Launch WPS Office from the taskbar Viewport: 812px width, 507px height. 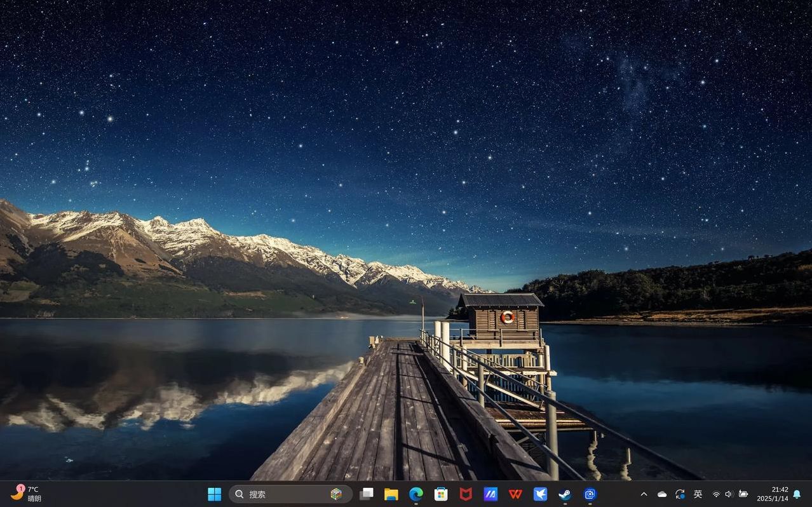pos(515,494)
